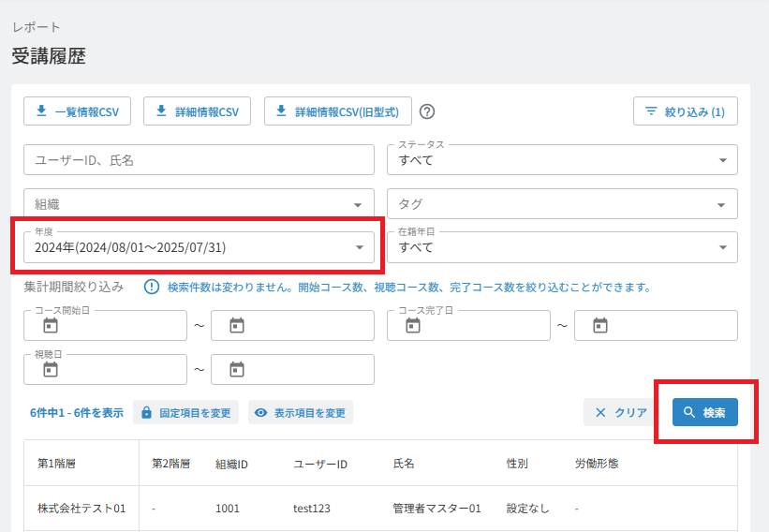
Task: Open calendar for 視聴日 end date
Action: click(x=237, y=369)
